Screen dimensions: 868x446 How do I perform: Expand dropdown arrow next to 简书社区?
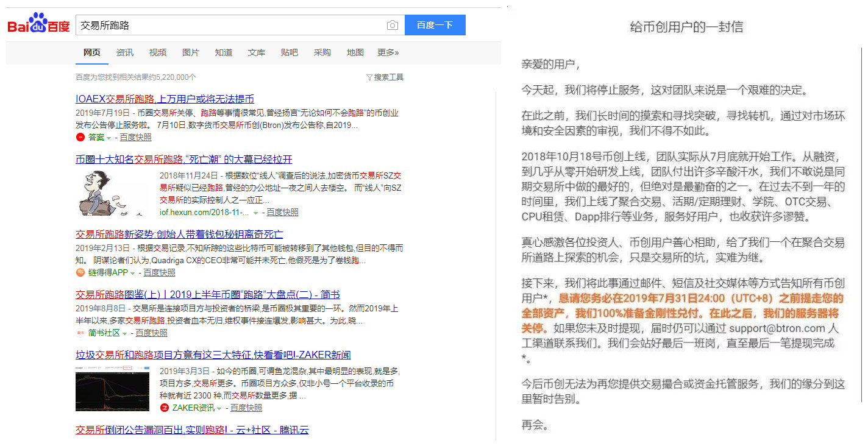125,333
